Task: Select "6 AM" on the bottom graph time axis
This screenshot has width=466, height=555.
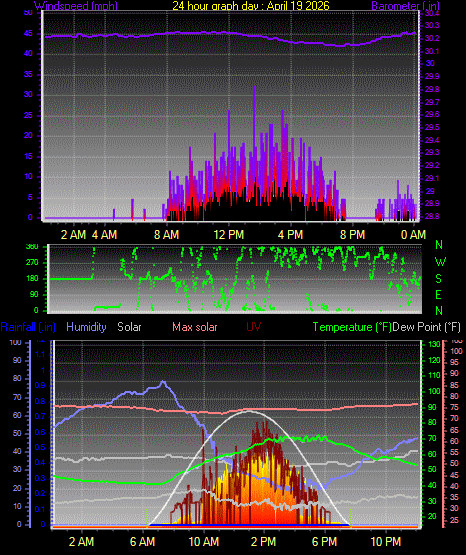Action: tap(143, 542)
